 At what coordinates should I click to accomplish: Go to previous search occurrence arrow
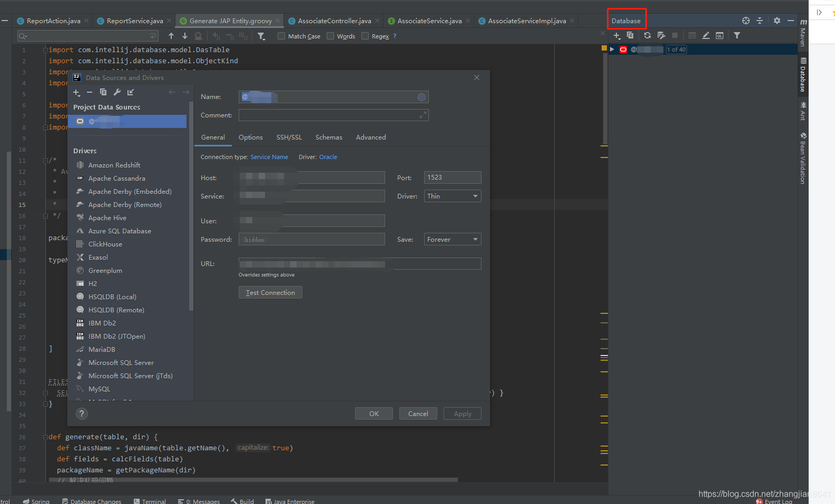point(171,36)
